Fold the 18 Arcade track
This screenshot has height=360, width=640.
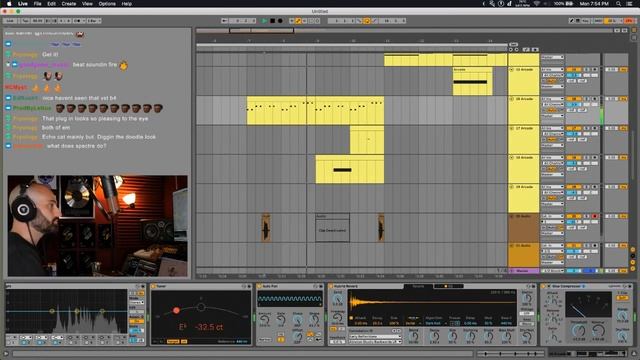pos(512,158)
